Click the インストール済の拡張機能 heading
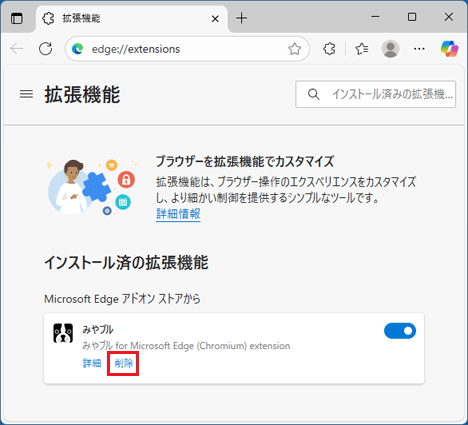The width and height of the screenshot is (468, 425). point(126,262)
